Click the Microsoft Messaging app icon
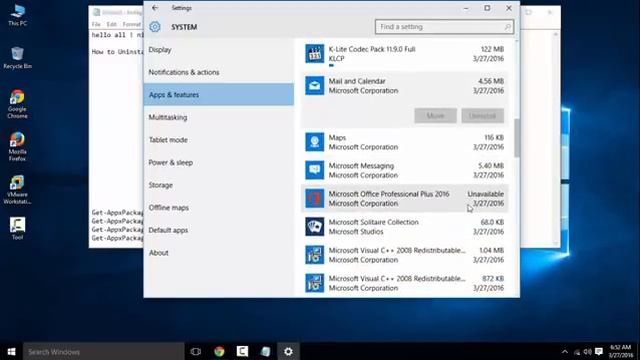Image resolution: width=640 pixels, height=360 pixels. pyautogui.click(x=315, y=170)
